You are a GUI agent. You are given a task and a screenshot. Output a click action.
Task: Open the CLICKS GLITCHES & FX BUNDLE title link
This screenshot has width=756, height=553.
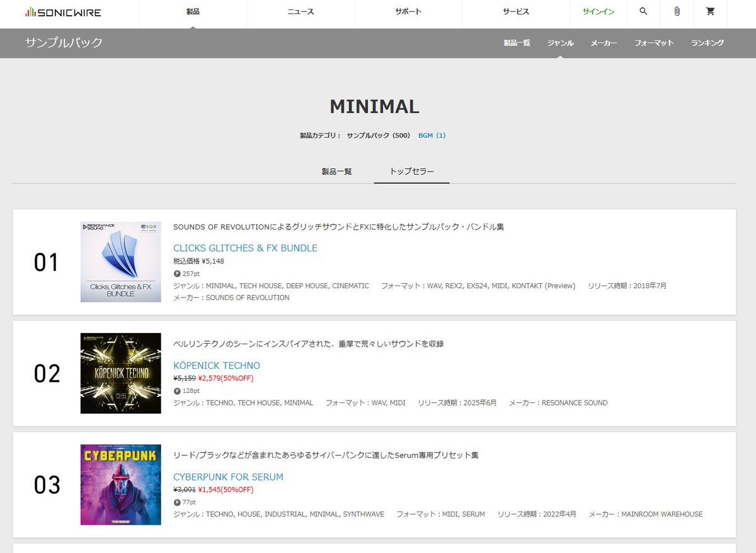point(245,248)
